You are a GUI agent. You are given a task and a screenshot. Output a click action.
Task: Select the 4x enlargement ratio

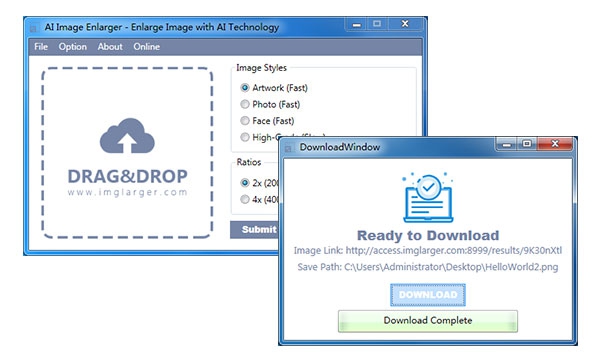tap(245, 199)
